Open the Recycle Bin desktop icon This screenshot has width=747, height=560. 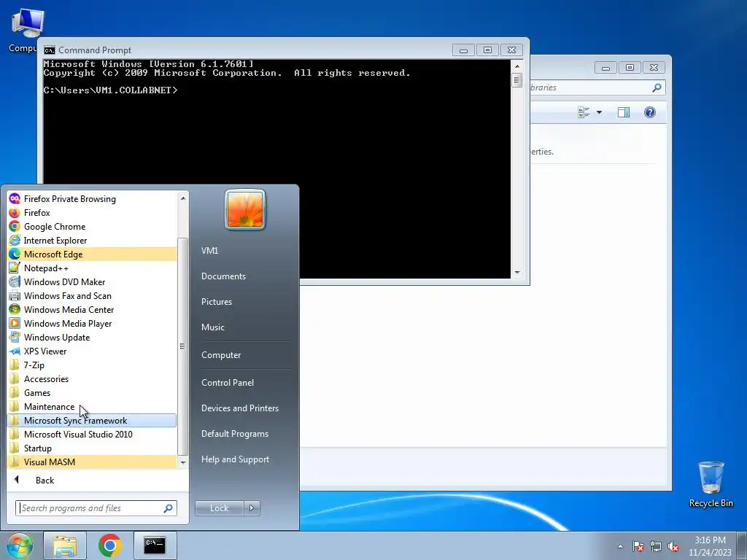pos(711,484)
